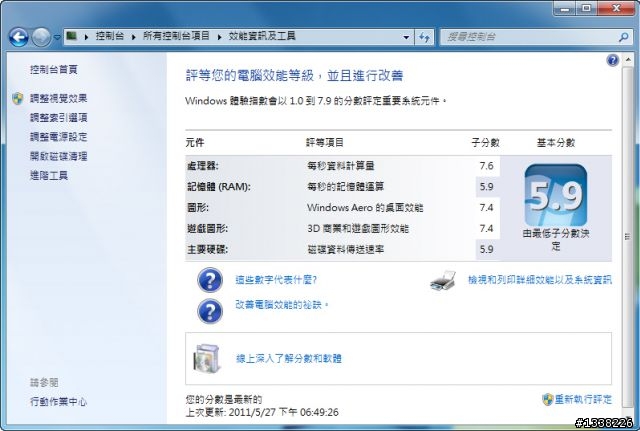Expand the arrow before 控制台 in breadcrumb
The height and width of the screenshot is (431, 640).
pos(87,37)
